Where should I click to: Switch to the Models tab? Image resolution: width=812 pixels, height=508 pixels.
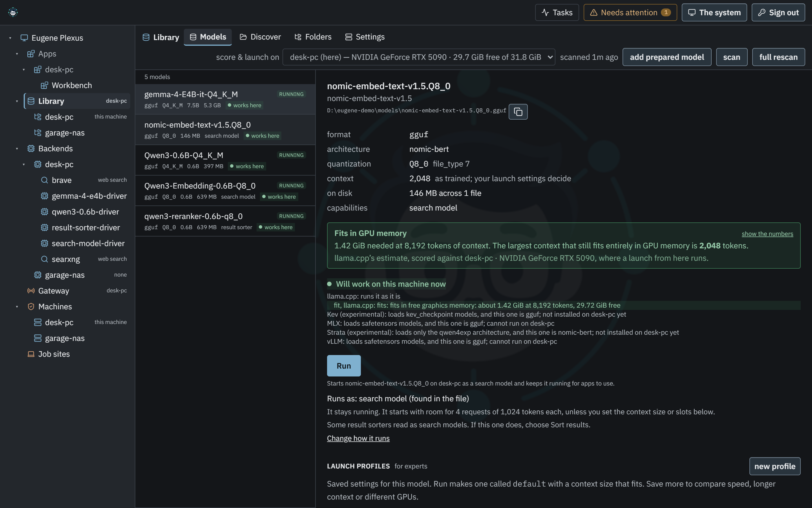(x=208, y=37)
